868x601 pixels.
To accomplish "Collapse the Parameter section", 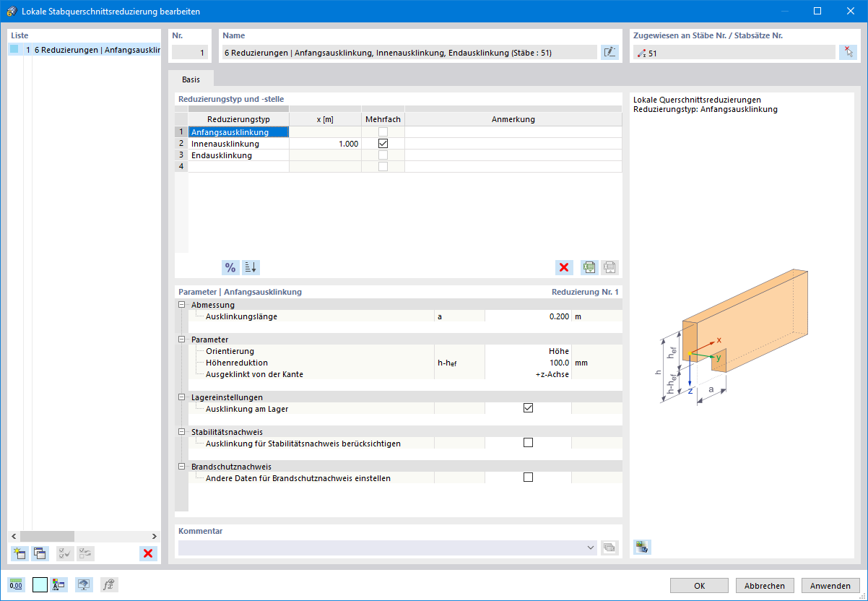I will 182,340.
